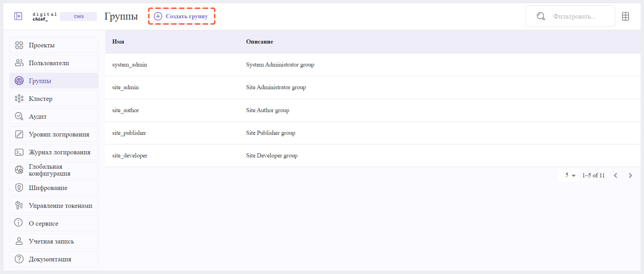Open the site_publisher group row

(x=372, y=133)
